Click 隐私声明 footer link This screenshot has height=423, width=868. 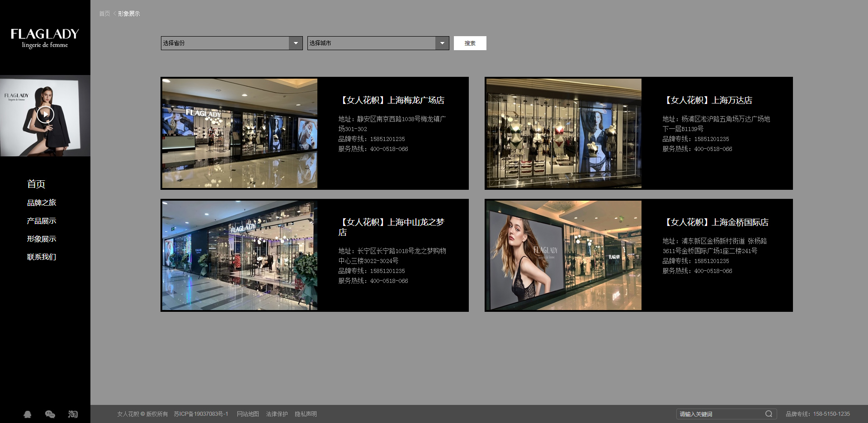pos(306,414)
